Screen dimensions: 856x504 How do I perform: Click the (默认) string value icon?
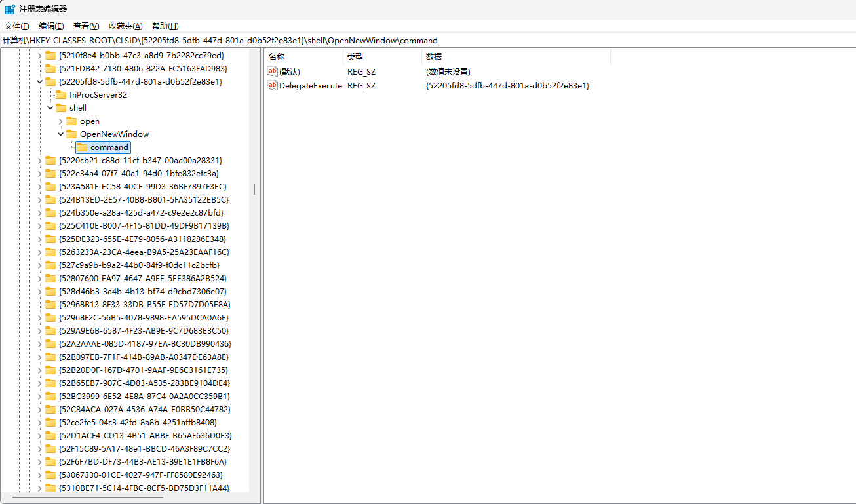click(273, 71)
